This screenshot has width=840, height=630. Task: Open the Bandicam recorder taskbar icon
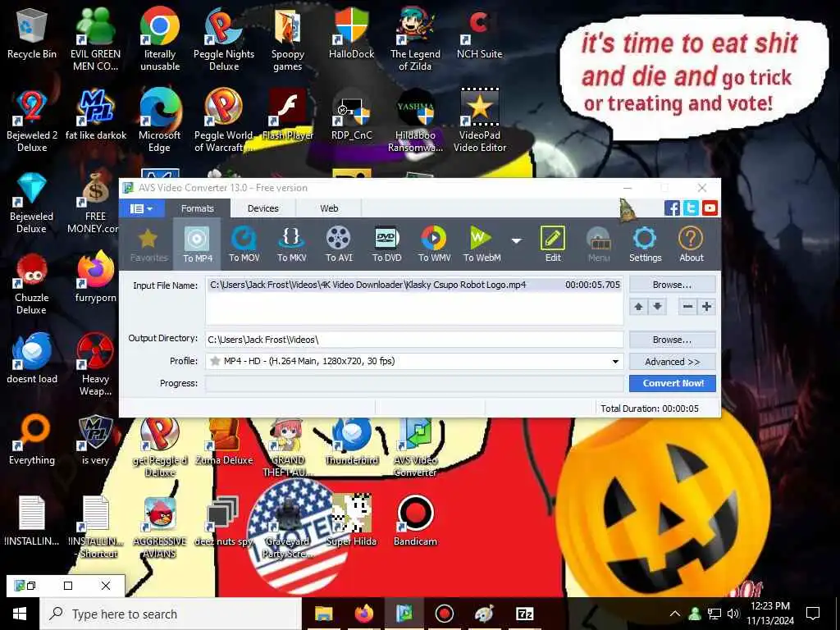click(444, 614)
